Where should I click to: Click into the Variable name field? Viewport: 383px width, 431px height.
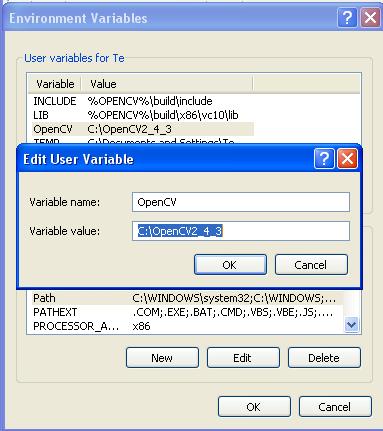[x=241, y=202]
